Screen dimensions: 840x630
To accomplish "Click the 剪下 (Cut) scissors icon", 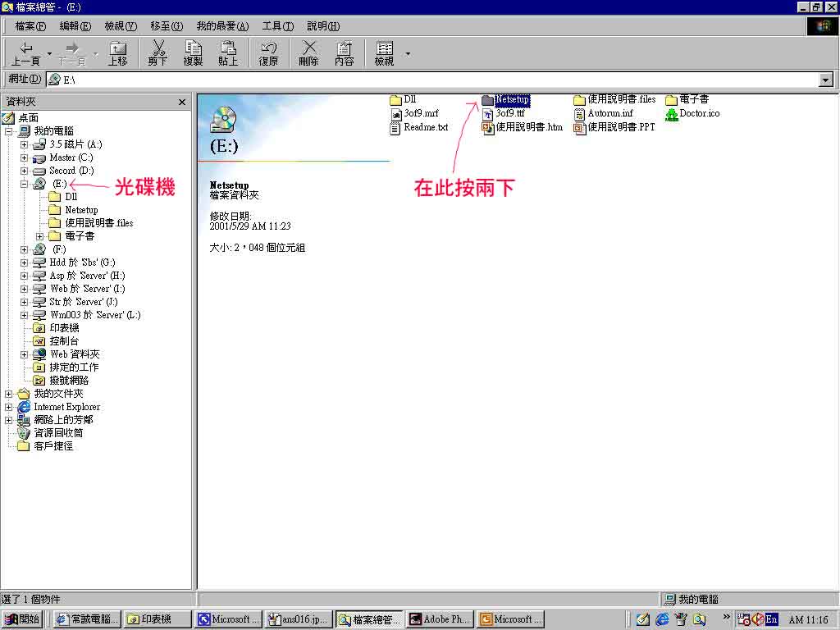I will (x=157, y=48).
